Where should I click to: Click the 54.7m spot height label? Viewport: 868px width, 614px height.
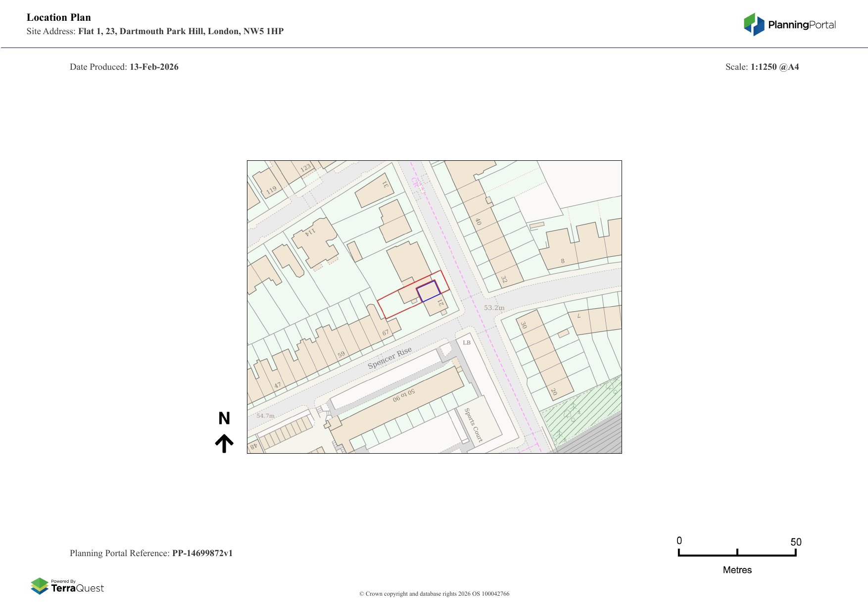(265, 416)
